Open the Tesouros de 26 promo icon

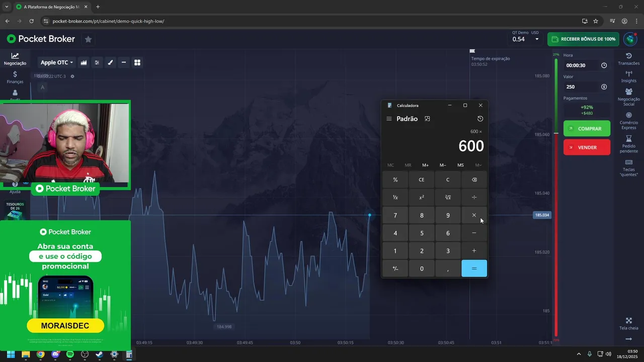(x=15, y=211)
